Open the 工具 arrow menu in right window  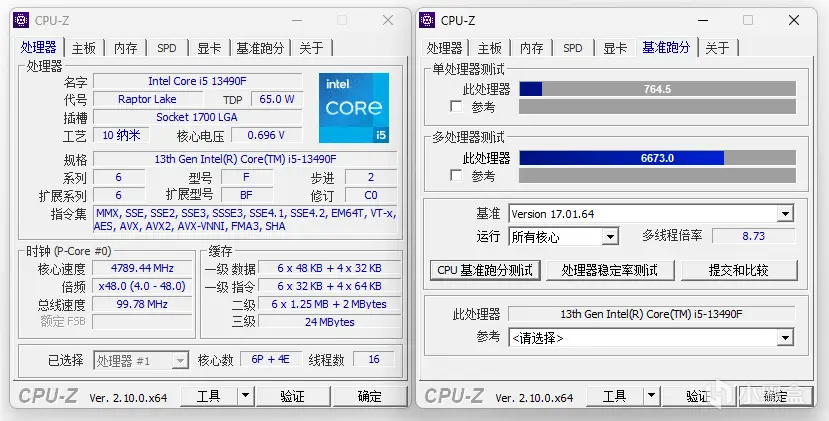[651, 396]
